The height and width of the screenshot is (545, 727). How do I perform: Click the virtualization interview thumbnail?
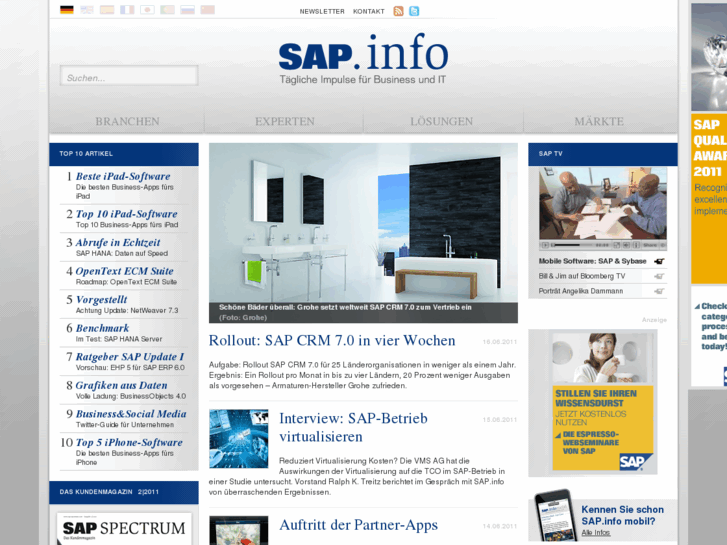238,438
